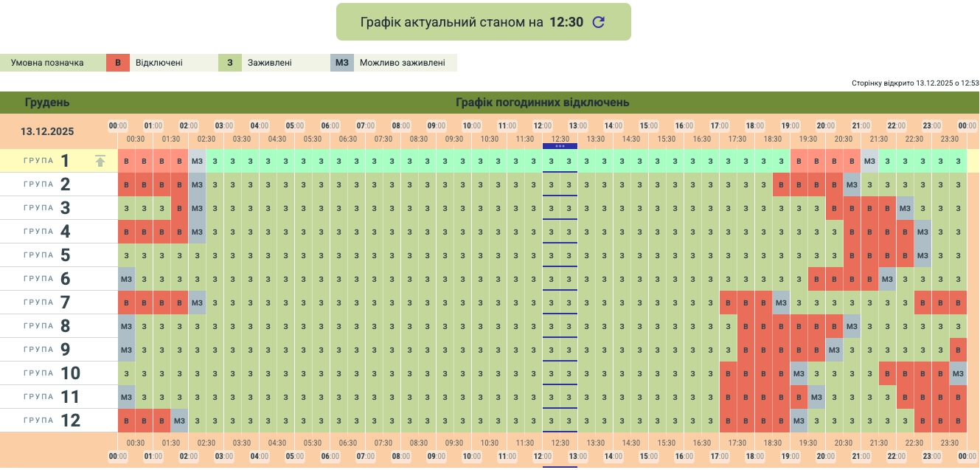Click the gray МЗ legend swatch
Image resolution: width=980 pixels, height=470 pixels.
[341, 63]
